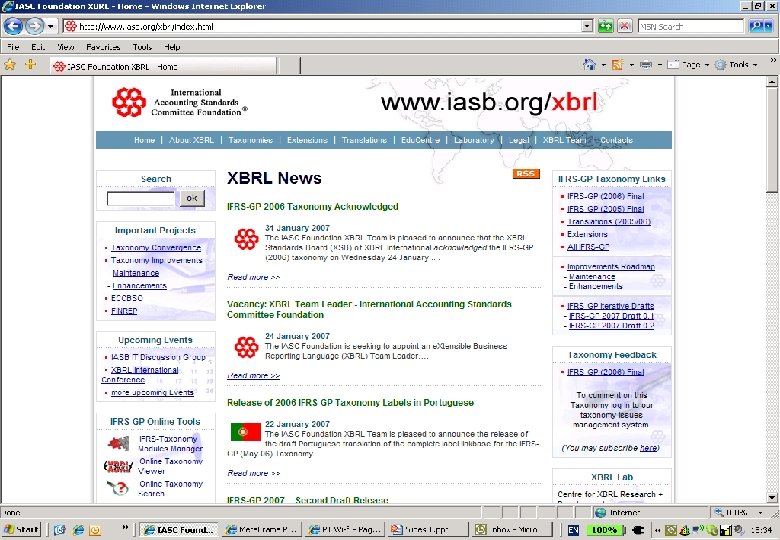780x540 pixels.
Task: Open the File menu
Action: click(13, 47)
